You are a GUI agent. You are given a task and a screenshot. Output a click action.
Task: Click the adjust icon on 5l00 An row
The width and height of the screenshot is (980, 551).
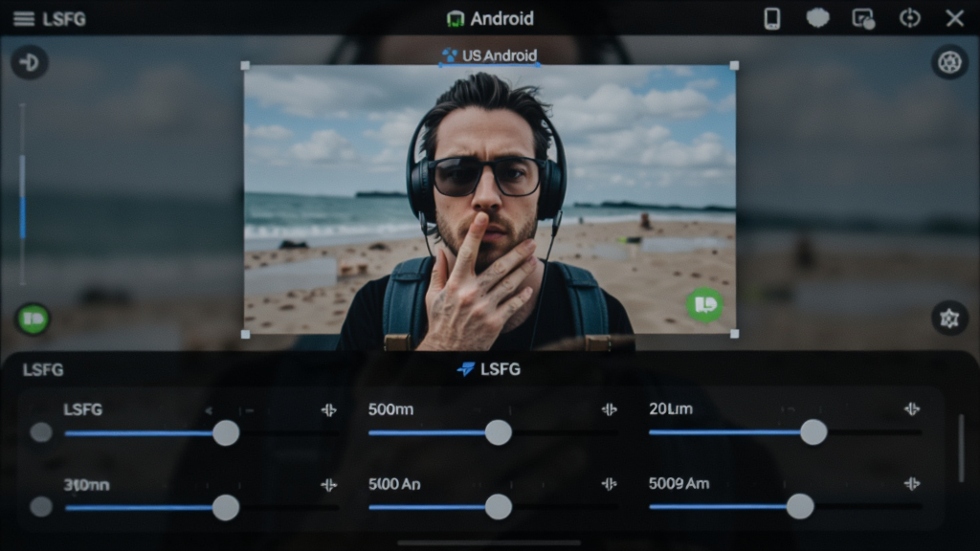tap(610, 483)
